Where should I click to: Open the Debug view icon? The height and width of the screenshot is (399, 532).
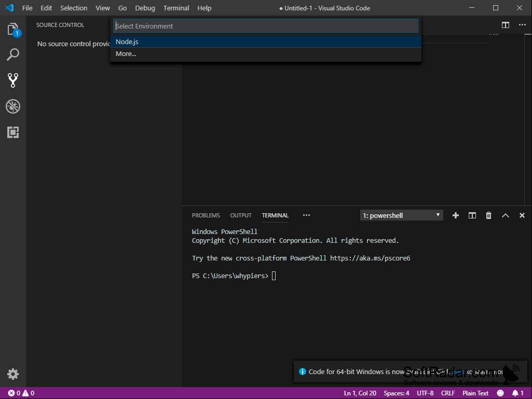(x=13, y=106)
